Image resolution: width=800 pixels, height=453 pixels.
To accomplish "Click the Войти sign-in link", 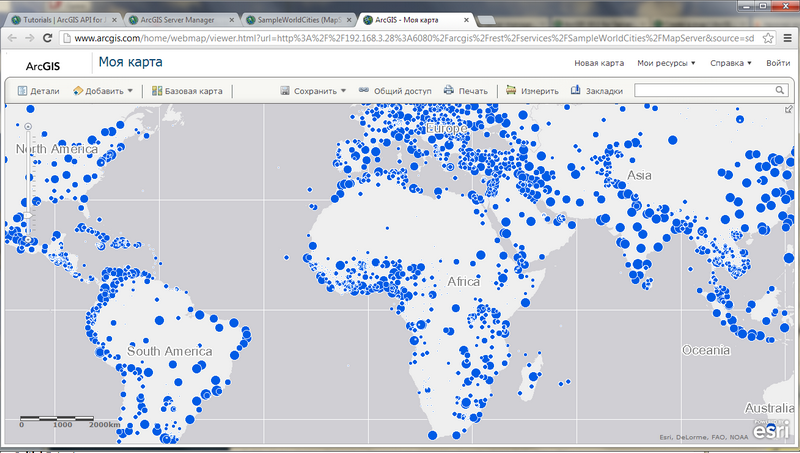I will tap(777, 64).
